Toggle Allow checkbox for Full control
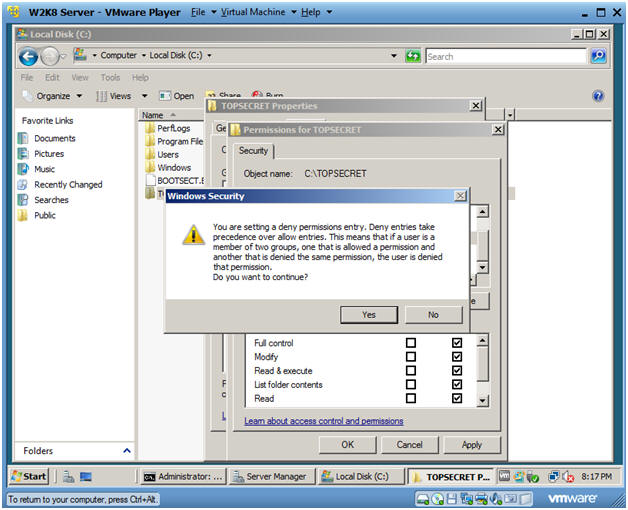Viewport: 628px width, 510px height. point(411,343)
